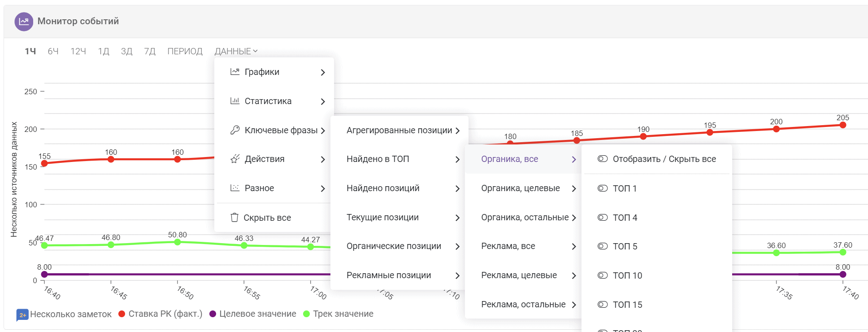868x332 pixels.
Task: Click the trash icon beside Скрыть все
Action: coord(234,218)
